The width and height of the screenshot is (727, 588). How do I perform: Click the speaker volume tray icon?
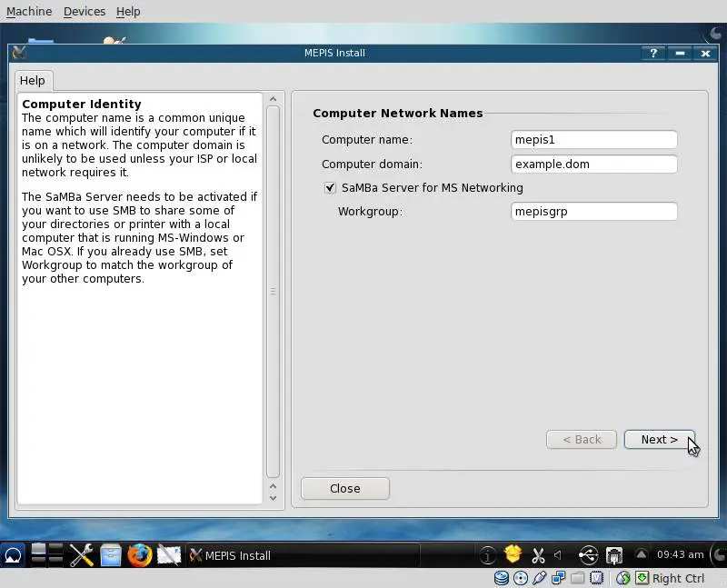[558, 554]
